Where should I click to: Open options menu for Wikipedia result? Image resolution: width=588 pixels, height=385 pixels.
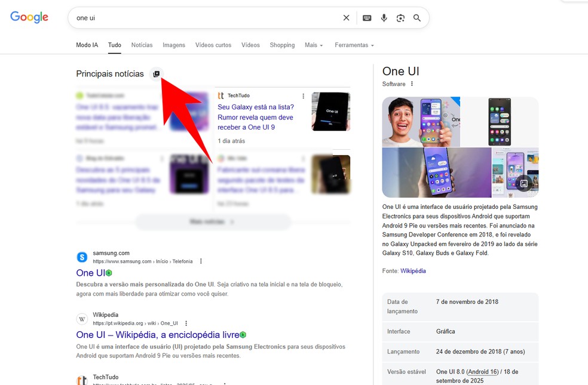[x=186, y=323]
